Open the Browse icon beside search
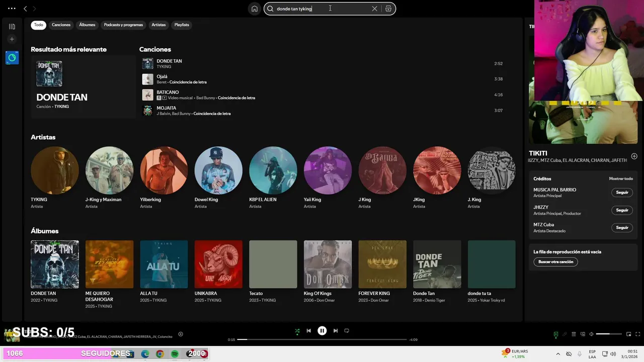The image size is (644, 362). click(388, 9)
